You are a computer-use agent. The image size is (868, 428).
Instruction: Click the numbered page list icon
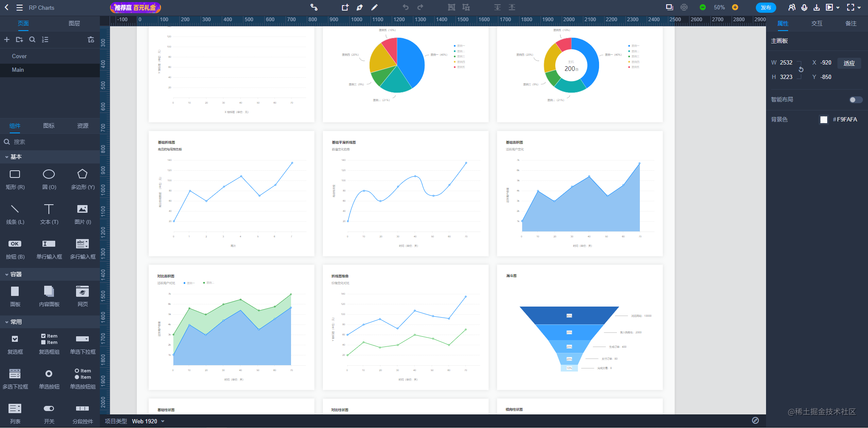coord(45,39)
